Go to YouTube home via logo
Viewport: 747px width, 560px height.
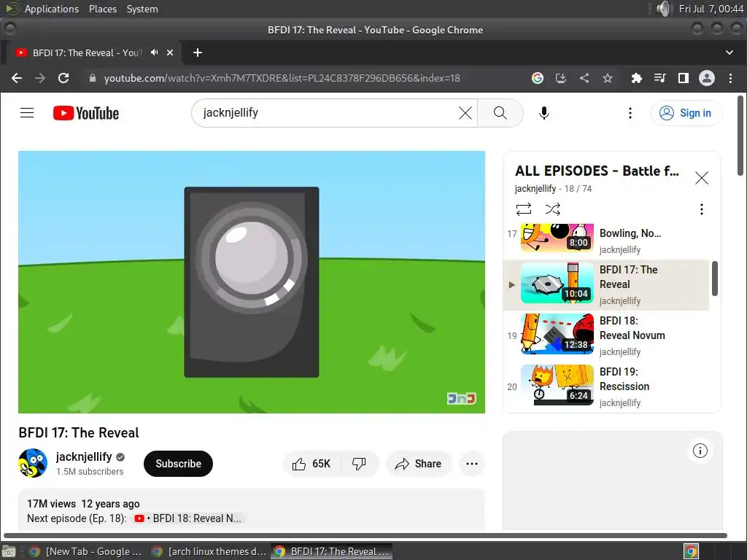coord(86,113)
